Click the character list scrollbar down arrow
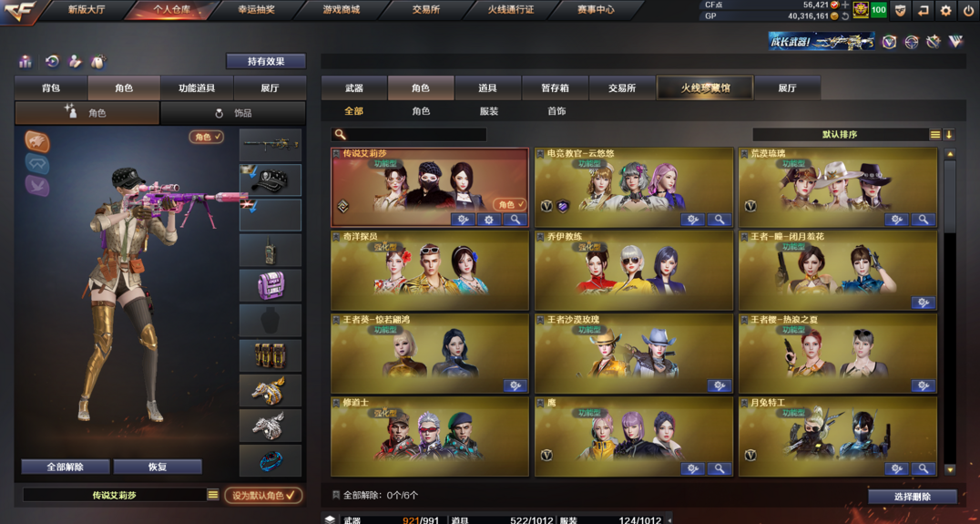Screen dimensions: 980x524 pos(949,469)
